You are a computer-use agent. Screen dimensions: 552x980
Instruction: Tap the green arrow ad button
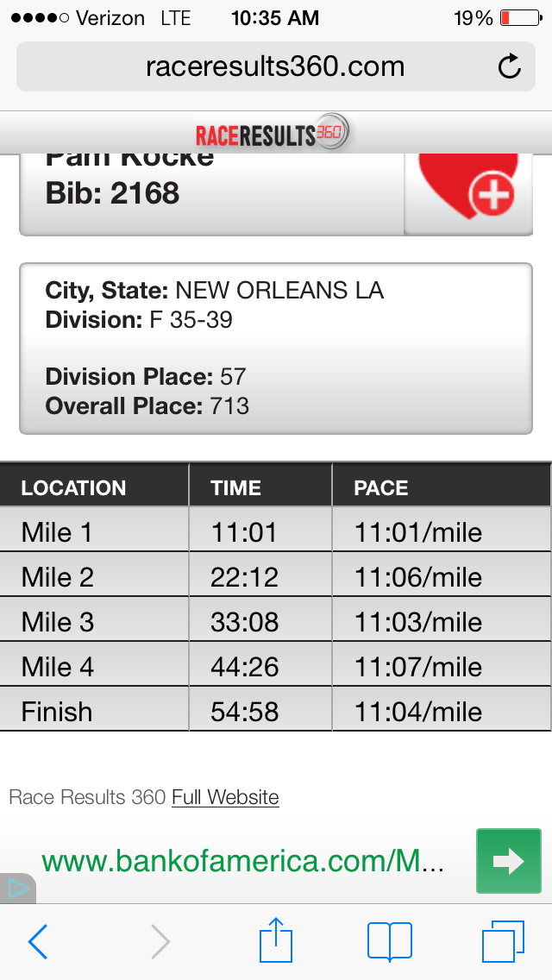click(x=508, y=861)
